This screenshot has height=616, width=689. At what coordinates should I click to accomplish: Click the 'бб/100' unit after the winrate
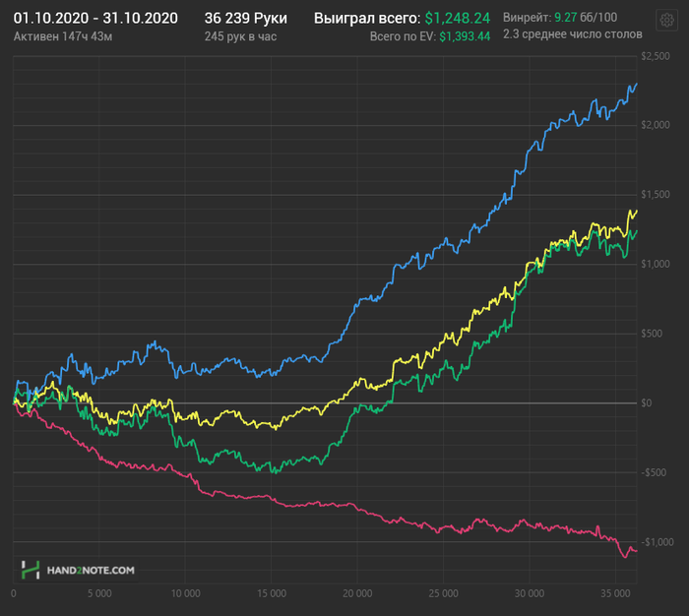(598, 18)
